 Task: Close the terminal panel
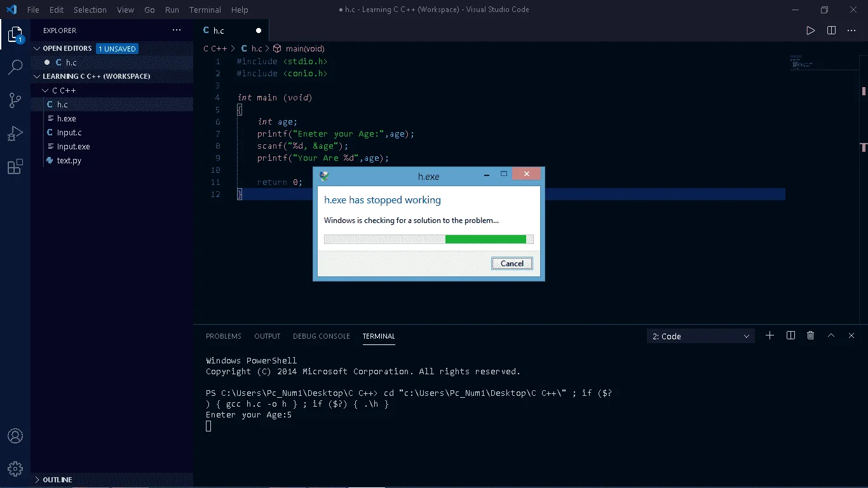click(x=851, y=335)
